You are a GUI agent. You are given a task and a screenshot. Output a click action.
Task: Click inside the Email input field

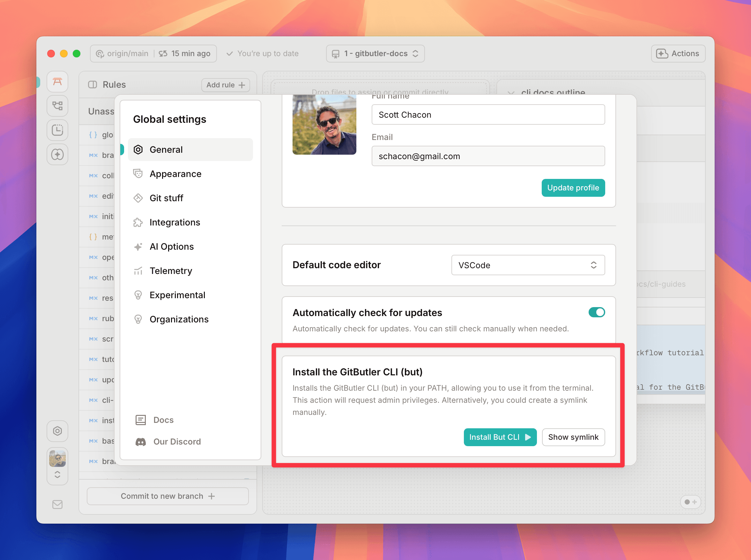coord(487,156)
